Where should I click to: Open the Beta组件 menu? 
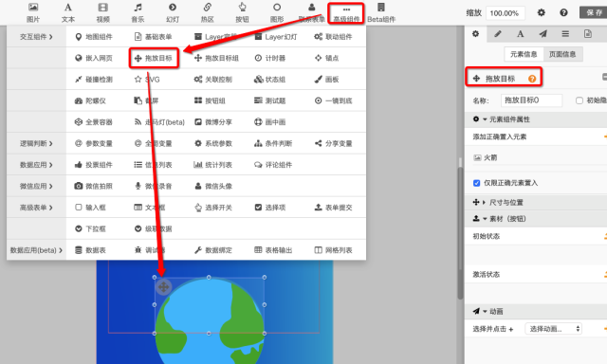(x=381, y=12)
